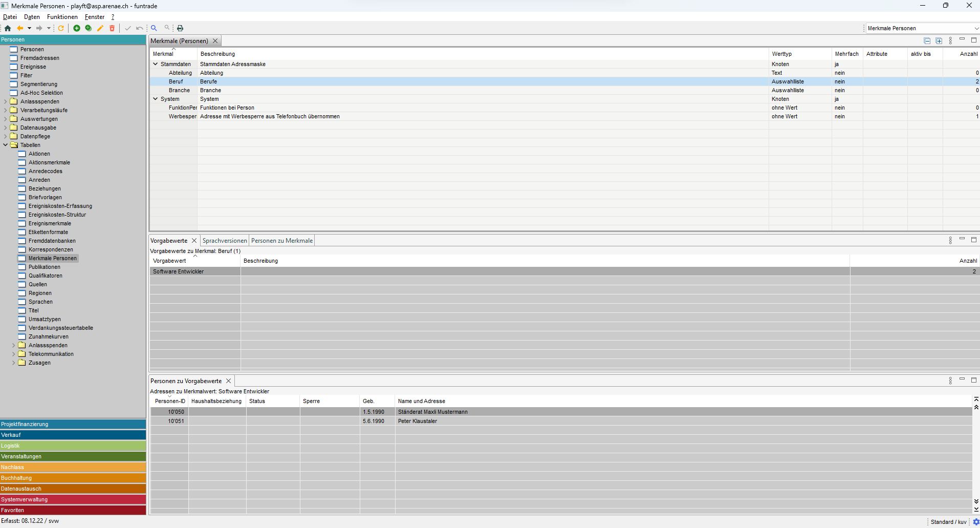
Task: Add new entry with green plus icon
Action: (x=77, y=28)
